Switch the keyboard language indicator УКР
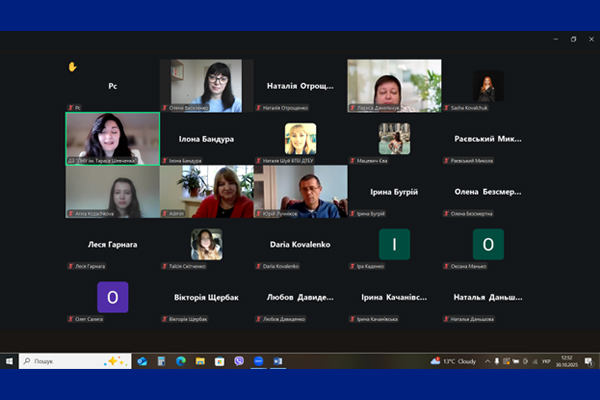The image size is (600, 400). (544, 360)
